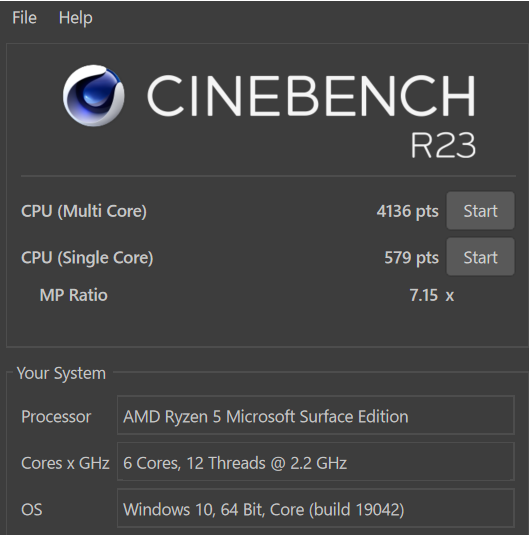Open the File menu
The height and width of the screenshot is (535, 529).
[24, 18]
